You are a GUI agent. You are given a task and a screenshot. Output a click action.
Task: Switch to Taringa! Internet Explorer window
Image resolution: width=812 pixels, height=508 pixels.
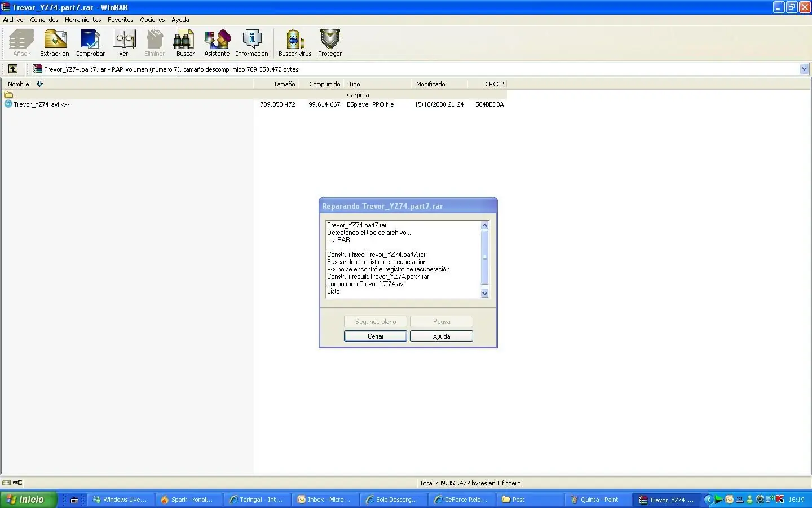[x=257, y=500]
